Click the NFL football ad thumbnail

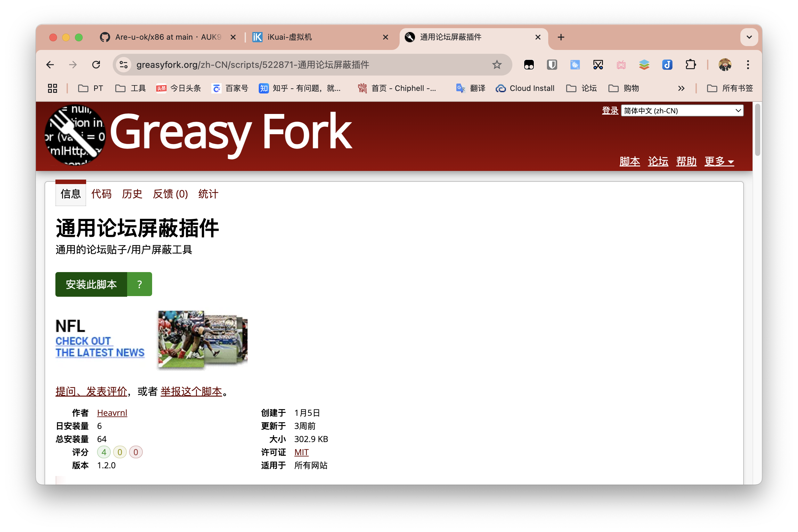(203, 339)
